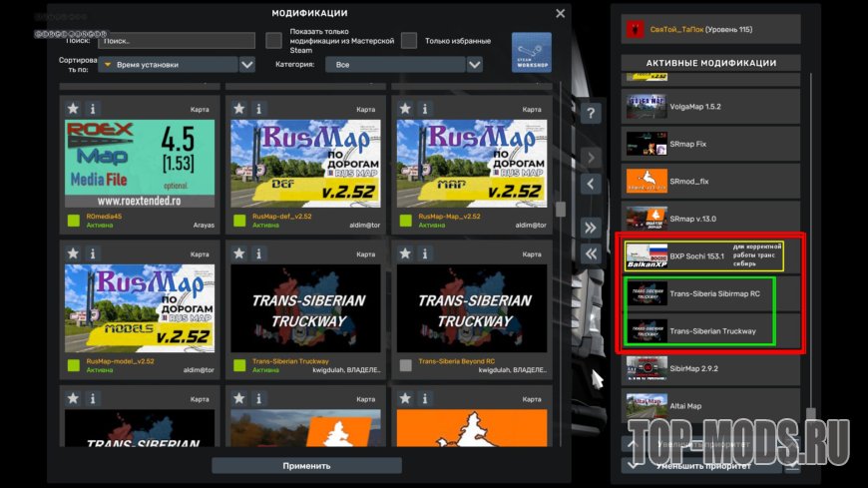868x488 pixels.
Task: Click the double right arrow button
Action: [x=591, y=227]
